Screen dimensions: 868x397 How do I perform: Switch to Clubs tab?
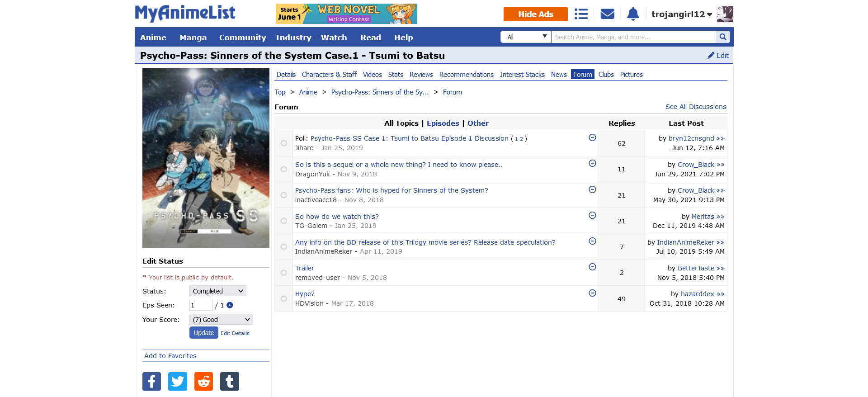(x=606, y=75)
